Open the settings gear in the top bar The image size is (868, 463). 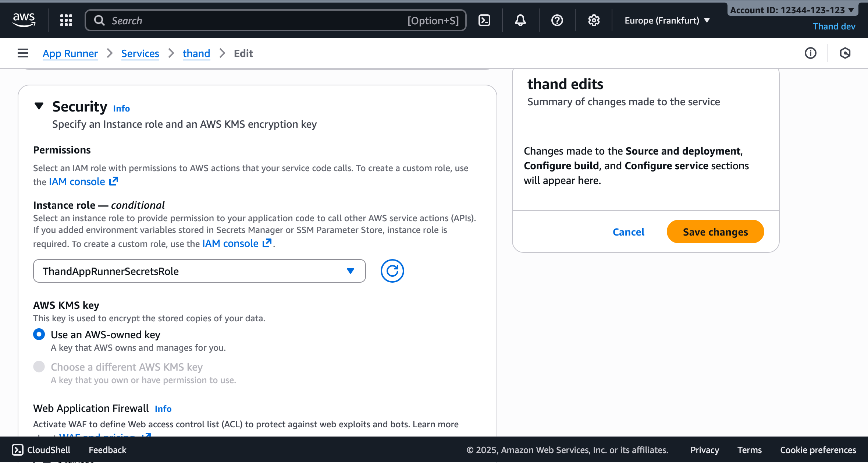(x=594, y=20)
